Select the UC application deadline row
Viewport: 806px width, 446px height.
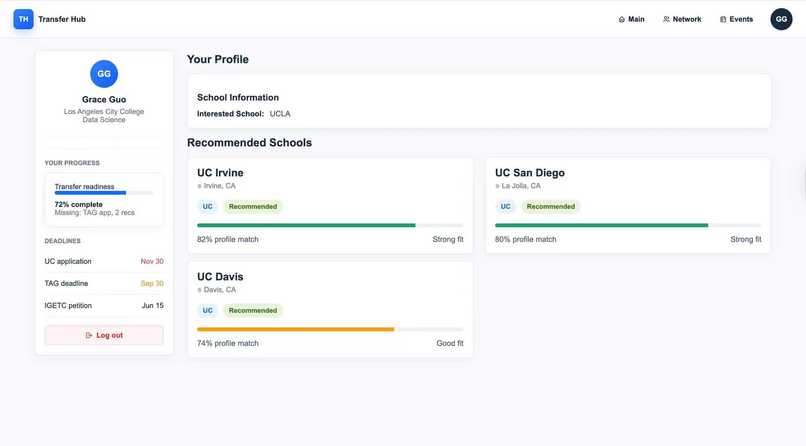tap(104, 261)
